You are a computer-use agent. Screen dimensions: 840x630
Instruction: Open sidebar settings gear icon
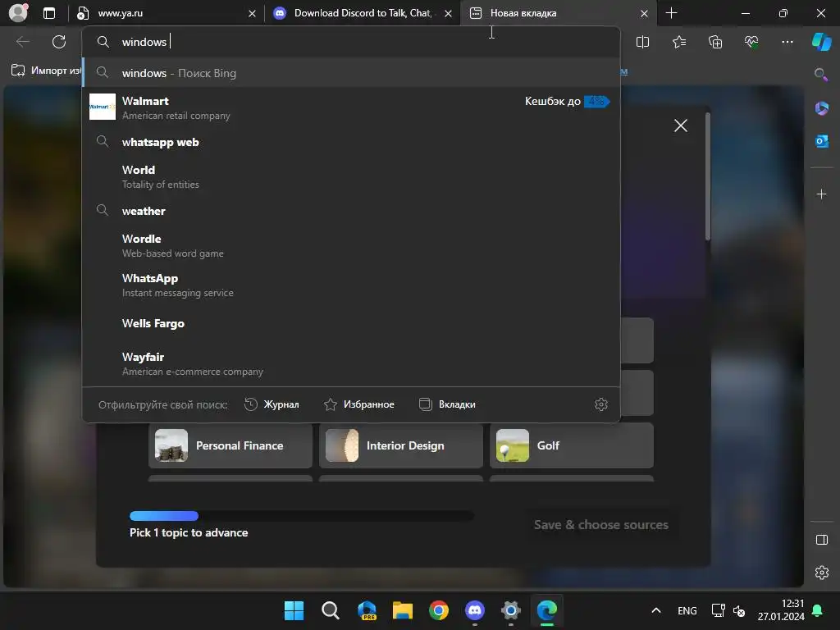822,573
